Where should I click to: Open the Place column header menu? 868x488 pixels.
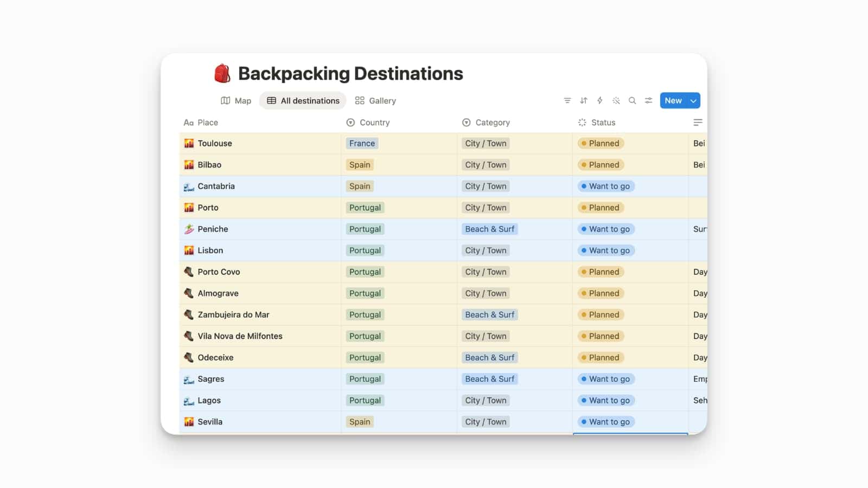pyautogui.click(x=201, y=123)
